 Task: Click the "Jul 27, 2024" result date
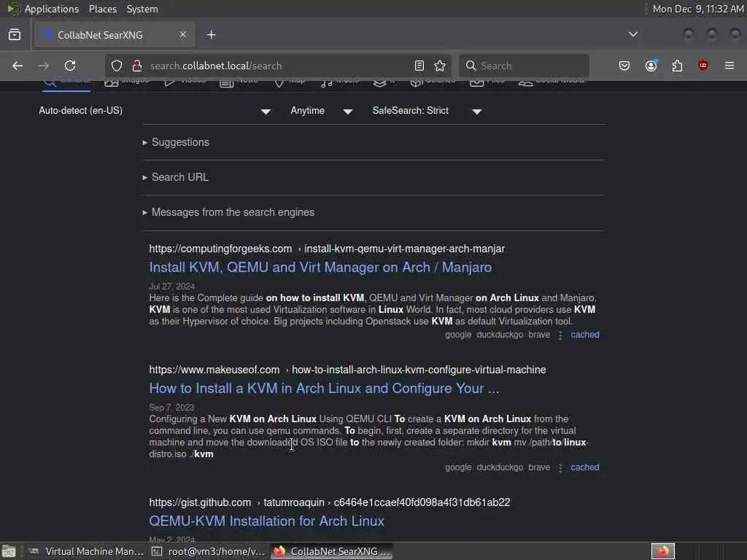tap(171, 286)
